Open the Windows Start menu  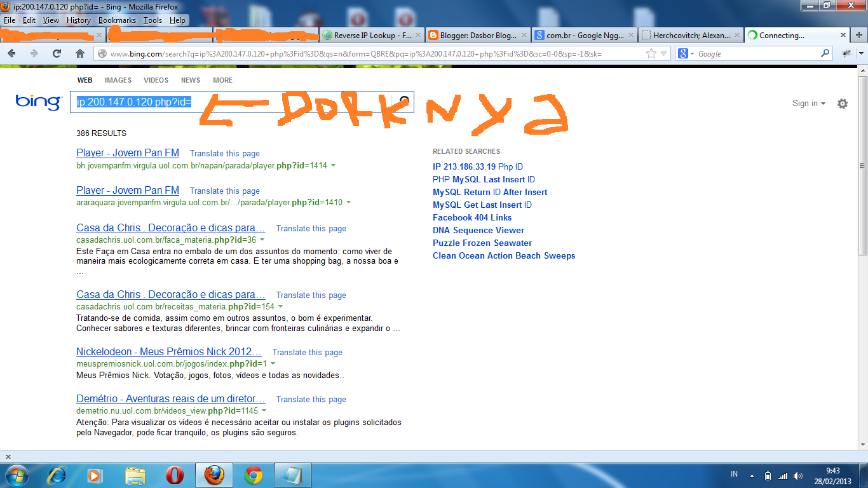click(x=17, y=475)
